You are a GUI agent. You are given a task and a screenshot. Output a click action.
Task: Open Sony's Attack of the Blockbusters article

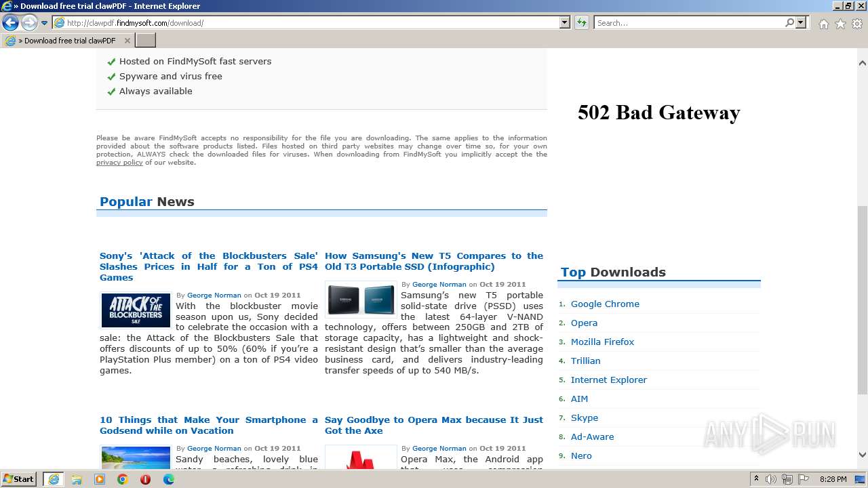coord(209,266)
